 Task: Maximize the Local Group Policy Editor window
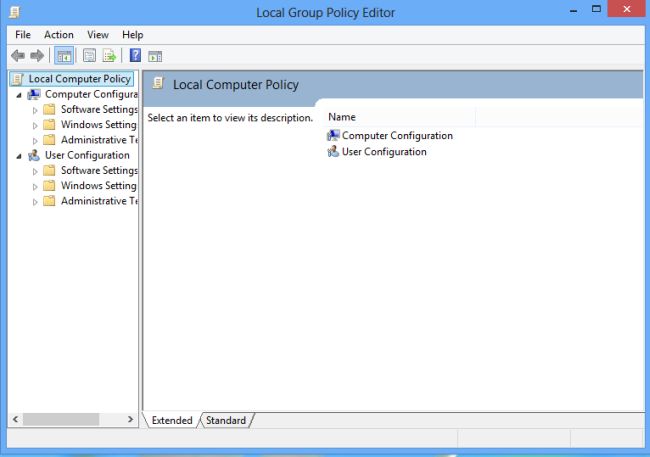(596, 9)
